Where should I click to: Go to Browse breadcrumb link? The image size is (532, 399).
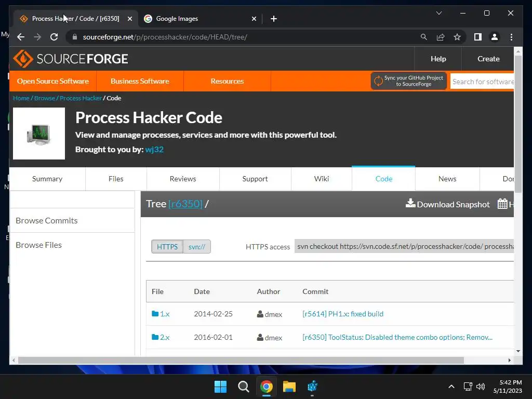45,98
